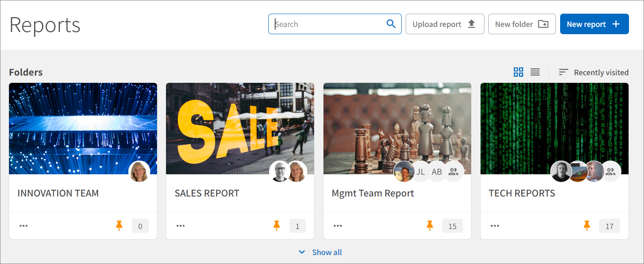The height and width of the screenshot is (264, 644).
Task: Create a new folder
Action: pyautogui.click(x=522, y=24)
